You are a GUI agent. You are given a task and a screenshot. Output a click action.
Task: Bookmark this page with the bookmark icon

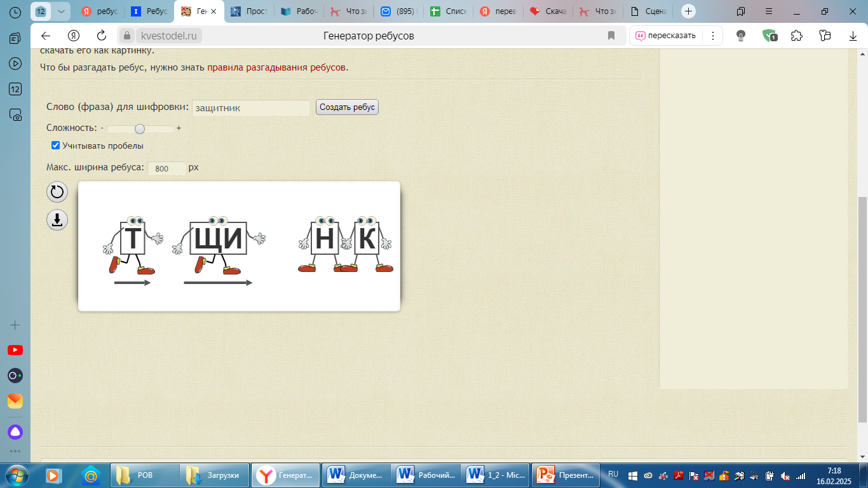point(611,36)
